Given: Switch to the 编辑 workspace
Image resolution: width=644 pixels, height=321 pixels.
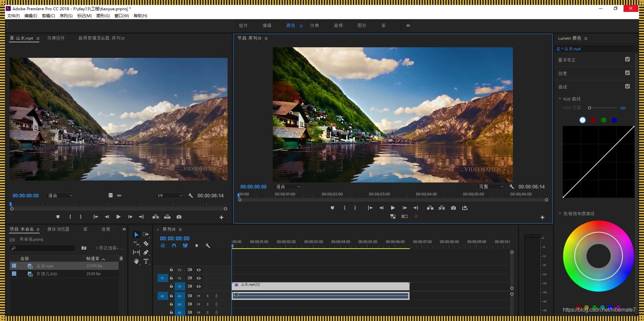Looking at the screenshot, I should 267,25.
